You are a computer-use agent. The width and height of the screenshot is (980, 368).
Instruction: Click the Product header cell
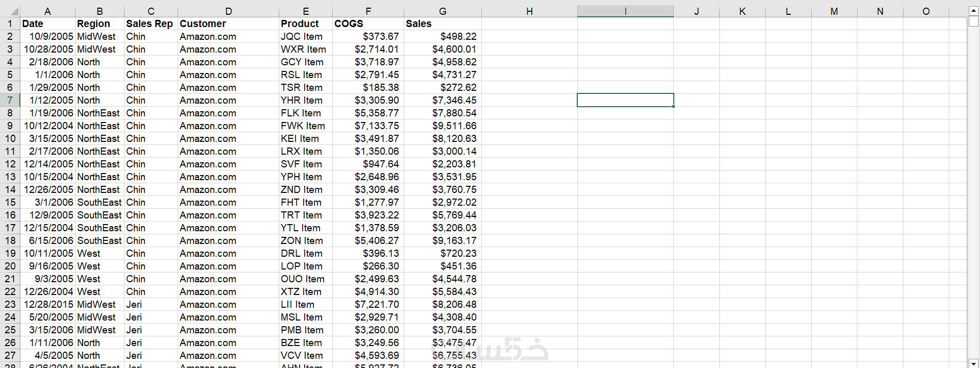coord(306,23)
